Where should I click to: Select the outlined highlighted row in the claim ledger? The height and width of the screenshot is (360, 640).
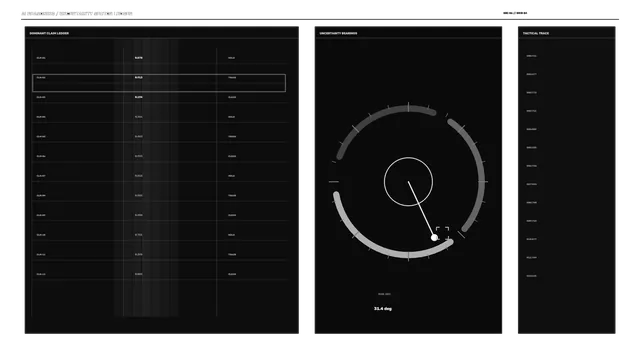[159, 83]
